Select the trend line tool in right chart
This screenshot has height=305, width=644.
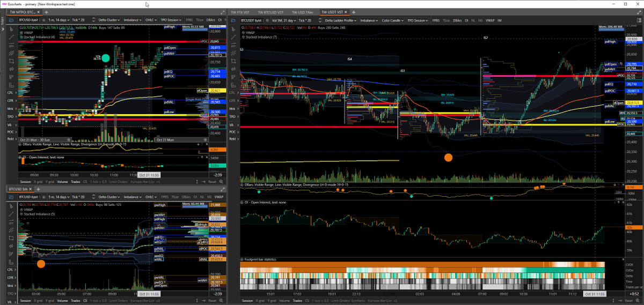coord(233,37)
